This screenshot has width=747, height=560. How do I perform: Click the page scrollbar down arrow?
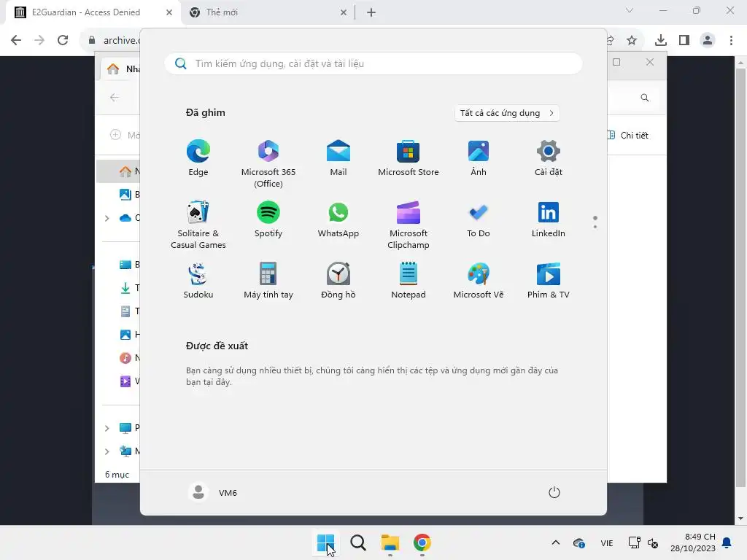(740, 518)
